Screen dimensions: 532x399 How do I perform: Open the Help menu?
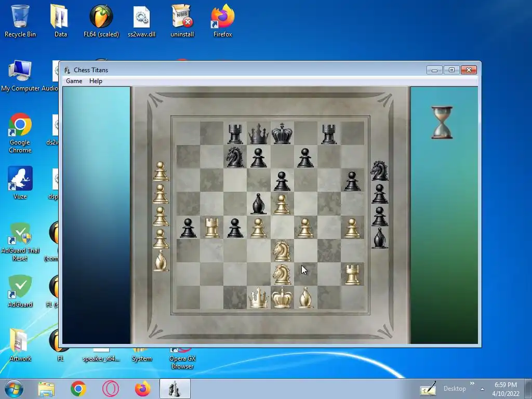click(96, 81)
